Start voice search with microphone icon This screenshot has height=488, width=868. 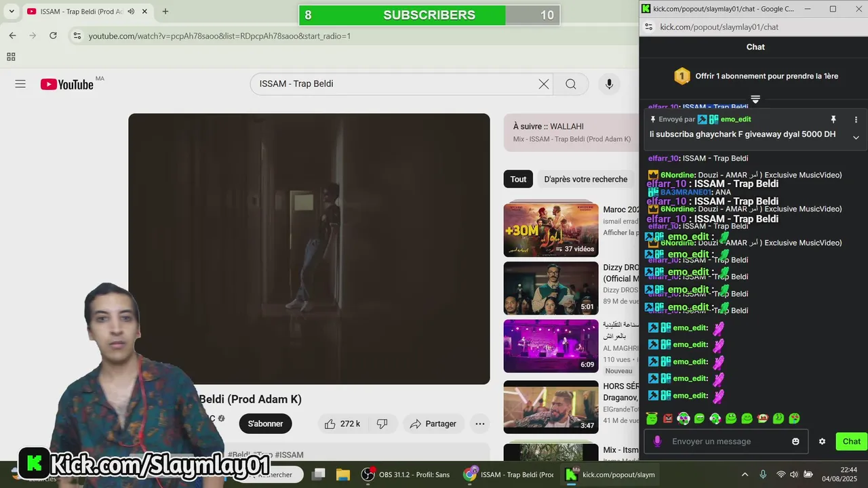609,84
